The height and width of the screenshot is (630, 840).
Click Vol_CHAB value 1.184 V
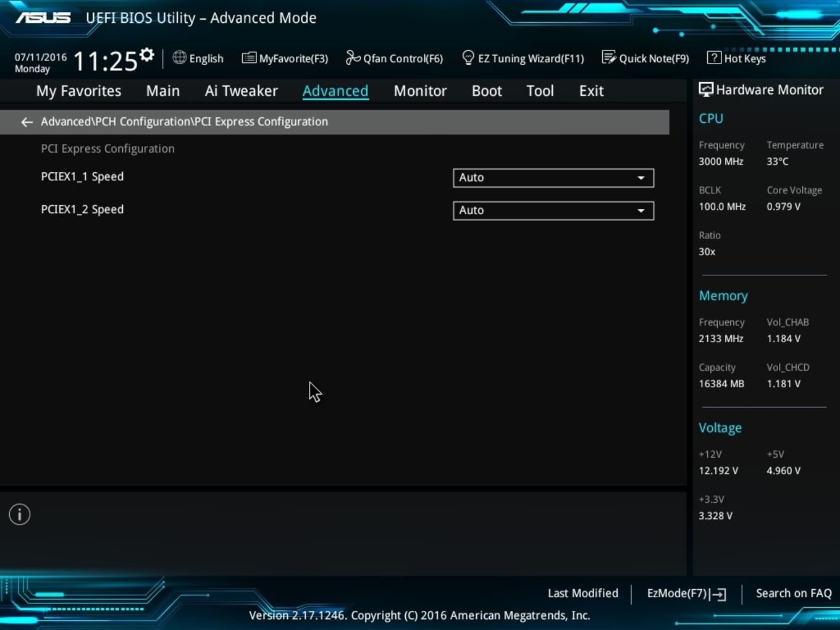point(784,339)
